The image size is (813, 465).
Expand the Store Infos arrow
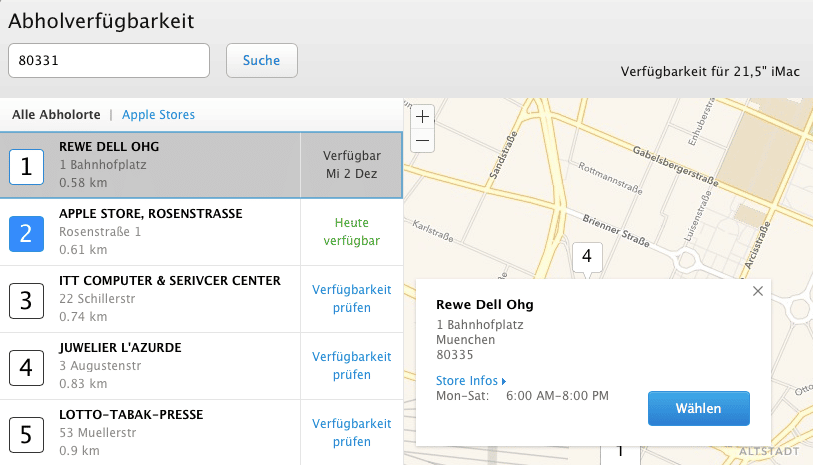coord(503,381)
